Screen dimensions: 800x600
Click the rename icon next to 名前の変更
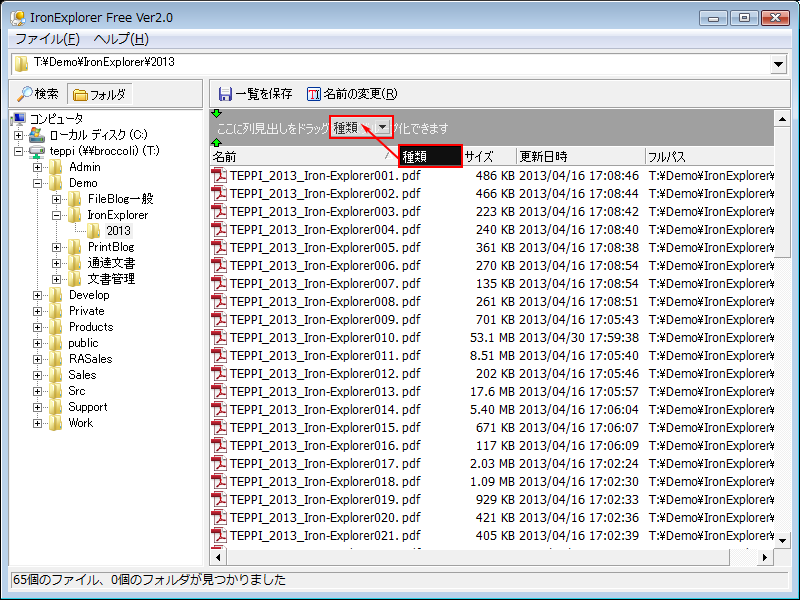pyautogui.click(x=314, y=94)
